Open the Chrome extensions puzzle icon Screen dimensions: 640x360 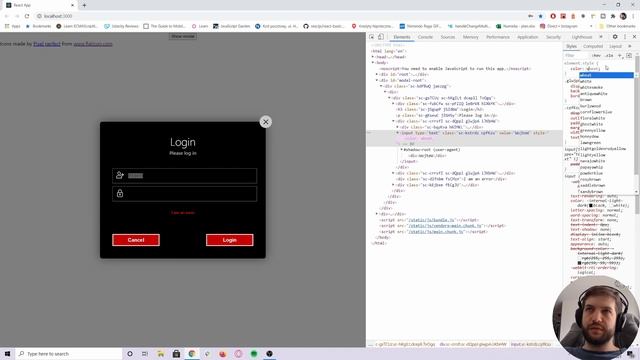(613, 16)
